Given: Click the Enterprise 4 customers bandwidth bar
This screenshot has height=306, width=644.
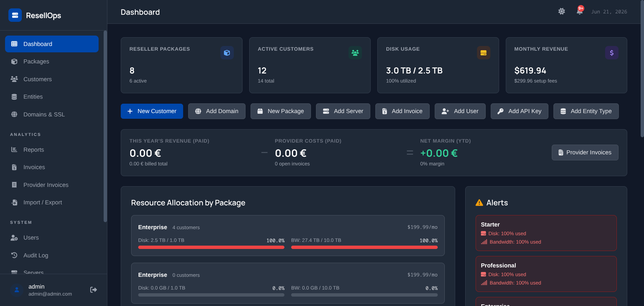Looking at the screenshot, I should pyautogui.click(x=364, y=247).
